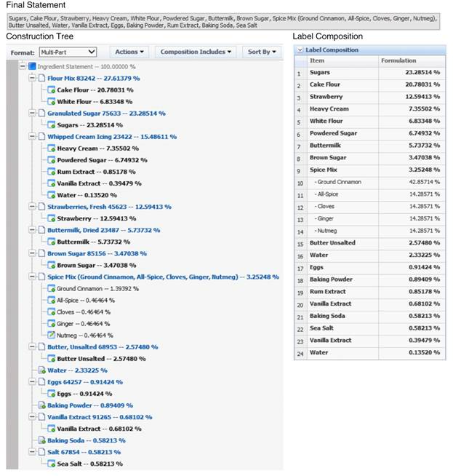
Task: Open the Actions menu
Action: pos(129,52)
